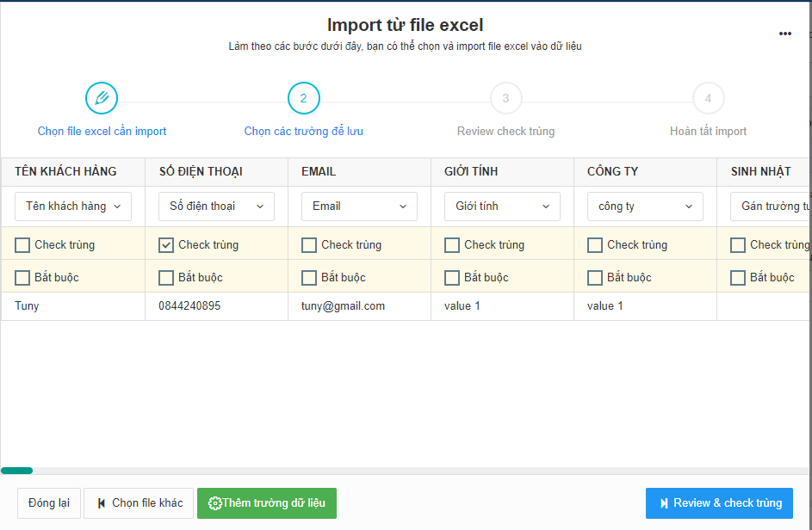Click skip-back icon on Chọn file khác

[102, 503]
